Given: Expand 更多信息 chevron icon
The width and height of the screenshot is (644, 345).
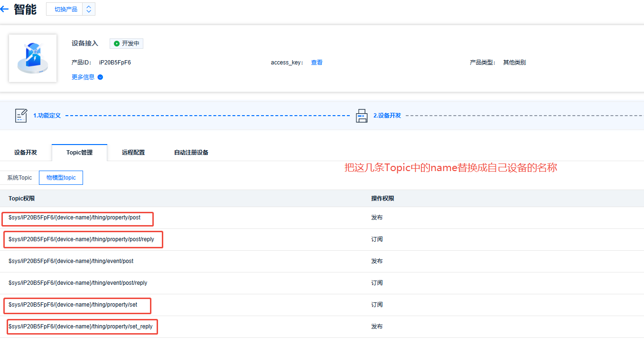Looking at the screenshot, I should pos(100,77).
